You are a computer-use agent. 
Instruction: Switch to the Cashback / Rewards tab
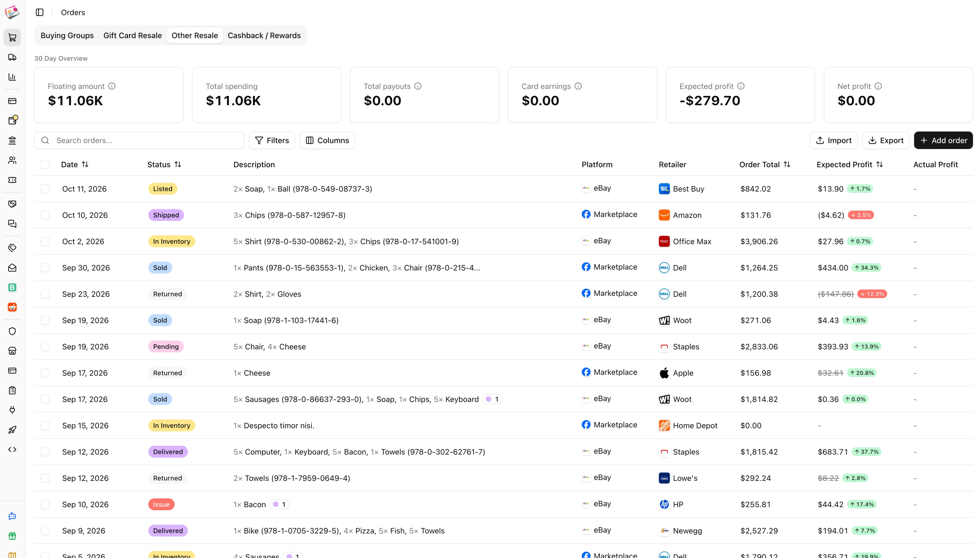(264, 35)
